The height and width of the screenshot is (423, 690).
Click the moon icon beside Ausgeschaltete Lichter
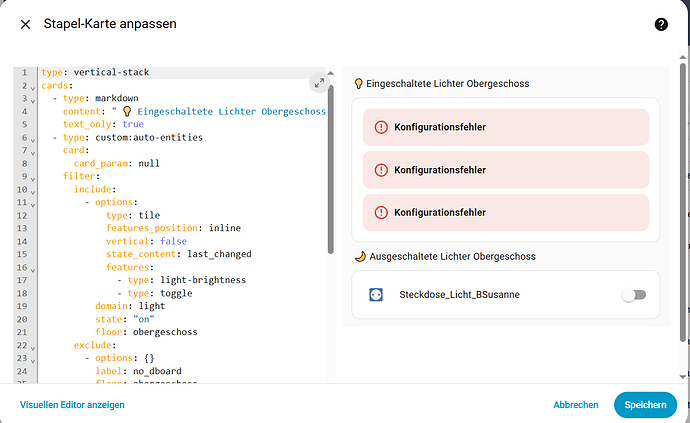(360, 257)
